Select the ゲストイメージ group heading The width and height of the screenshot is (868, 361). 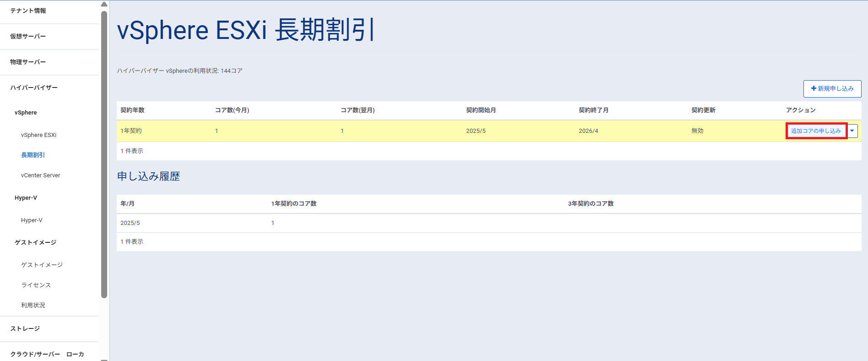point(35,243)
